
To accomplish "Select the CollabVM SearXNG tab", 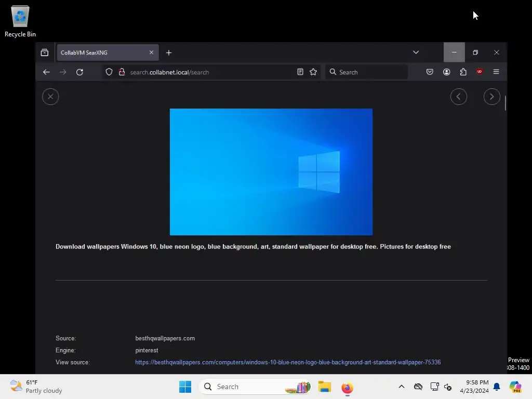I will click(x=108, y=52).
